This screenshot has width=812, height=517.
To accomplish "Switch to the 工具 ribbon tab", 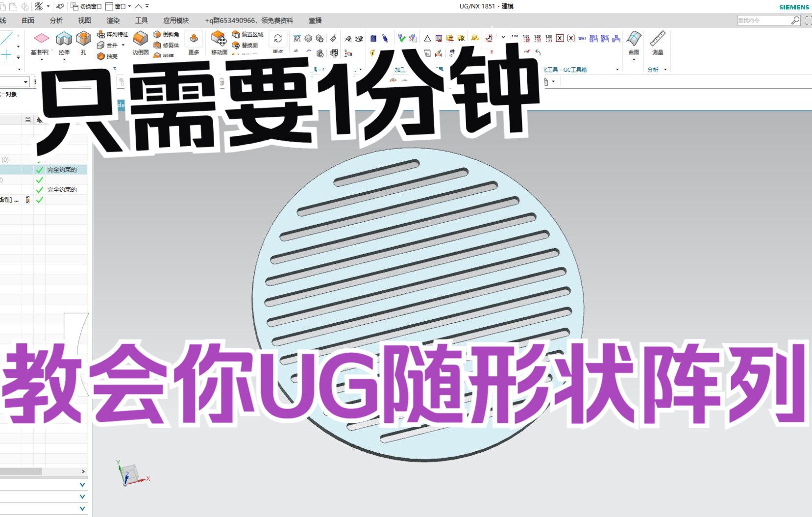I will [142, 21].
